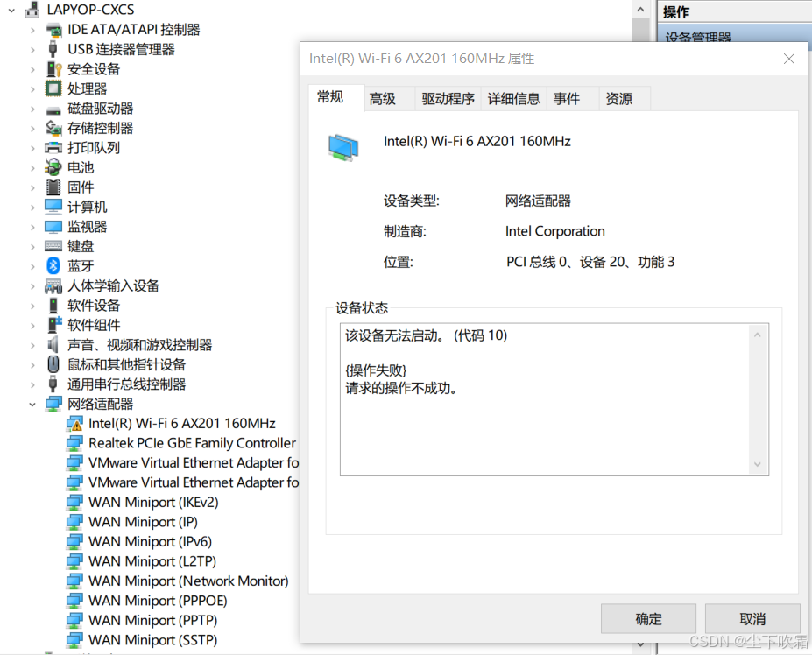
Task: Click the 软件设备 icon
Action: tap(53, 305)
